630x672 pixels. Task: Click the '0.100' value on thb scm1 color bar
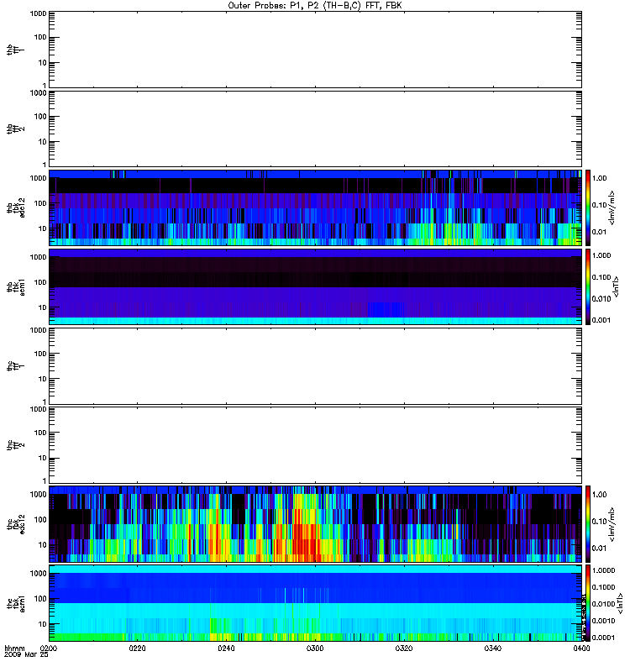(x=601, y=277)
